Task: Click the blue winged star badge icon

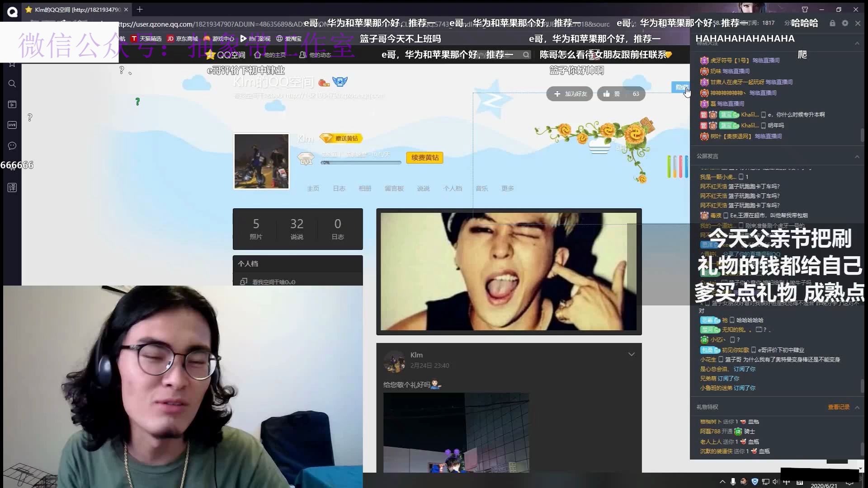Action: tap(340, 81)
